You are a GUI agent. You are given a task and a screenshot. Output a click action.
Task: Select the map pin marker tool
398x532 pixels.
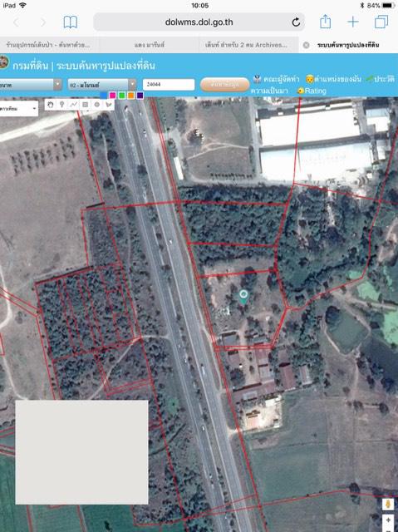pos(62,105)
